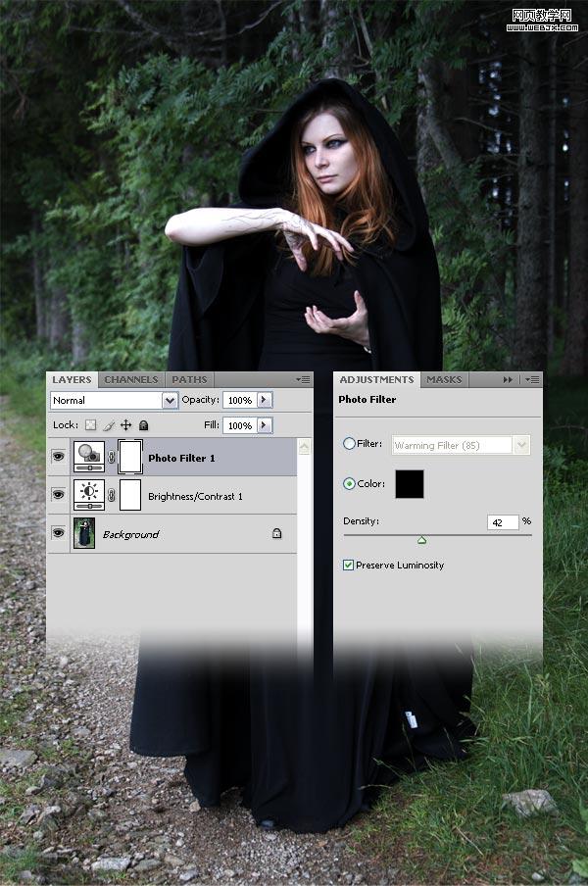Open the Warming Filter (85) dropdown
This screenshot has width=588, height=886.
point(461,445)
